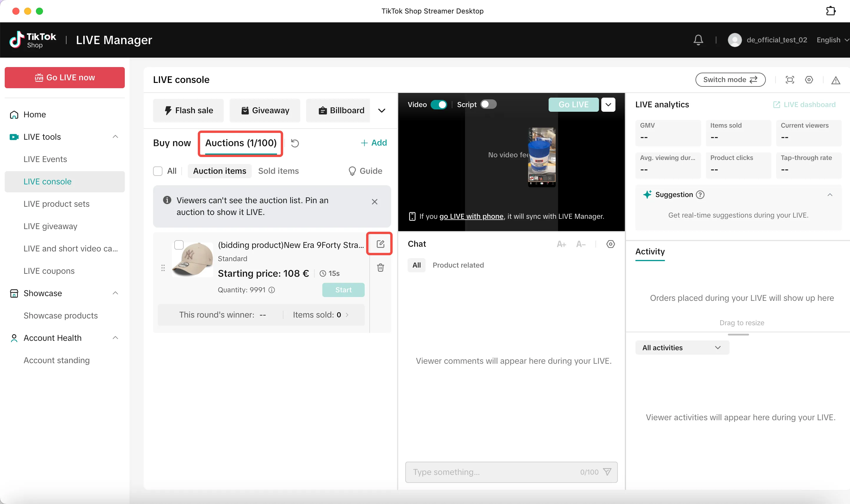Click the phone video preview thumbnail
The width and height of the screenshot is (850, 504).
[541, 157]
